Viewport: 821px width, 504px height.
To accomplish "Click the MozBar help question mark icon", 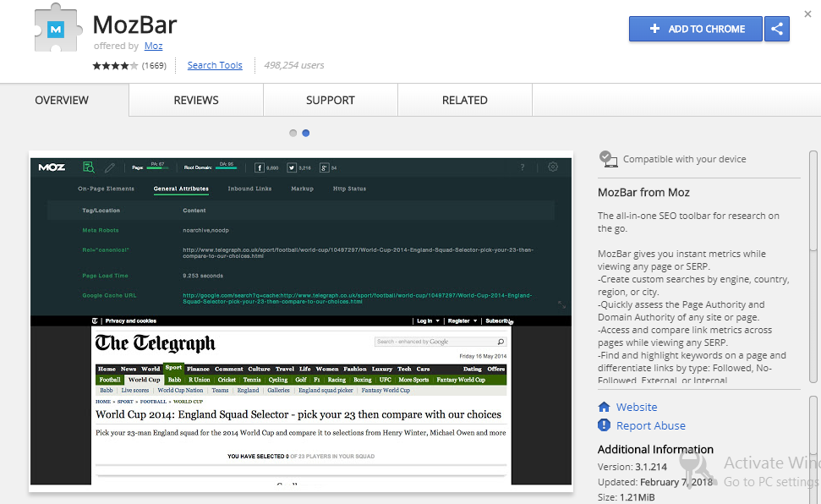I will point(522,167).
